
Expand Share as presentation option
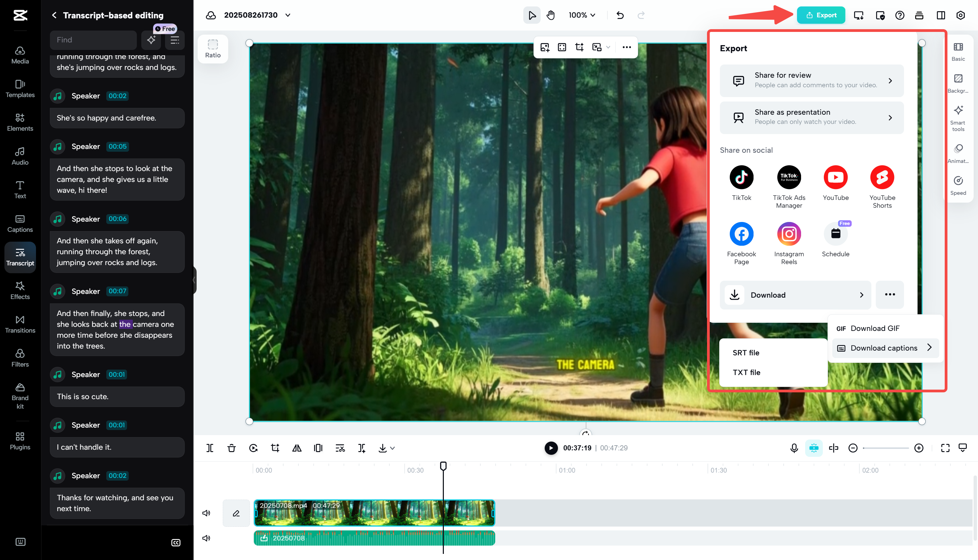(x=811, y=117)
